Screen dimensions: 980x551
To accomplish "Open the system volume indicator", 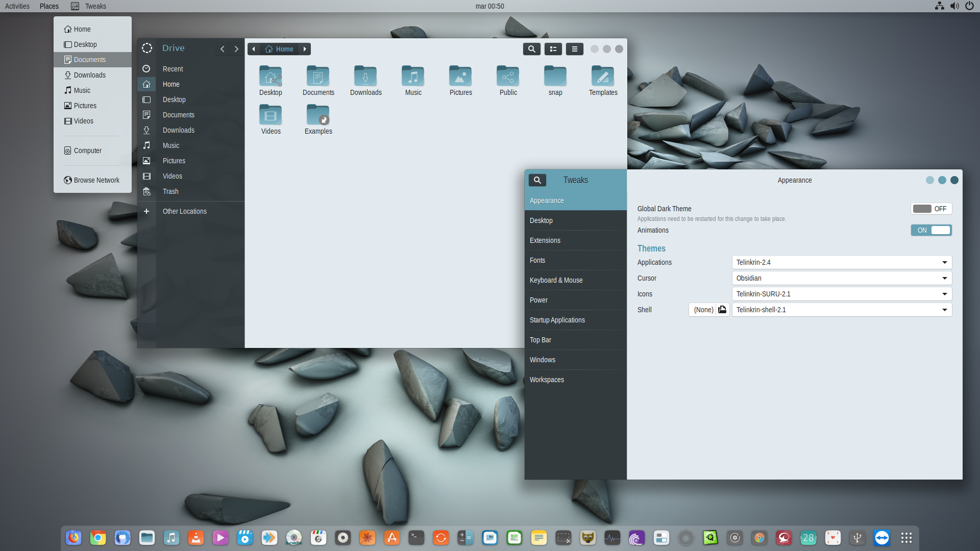I will pos(954,6).
